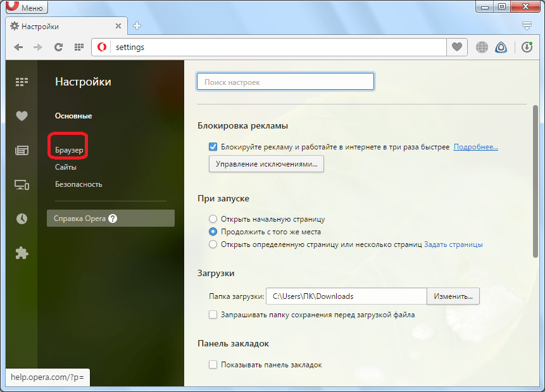
Task: Open extensions via sidebar puzzle icon
Action: (22, 253)
